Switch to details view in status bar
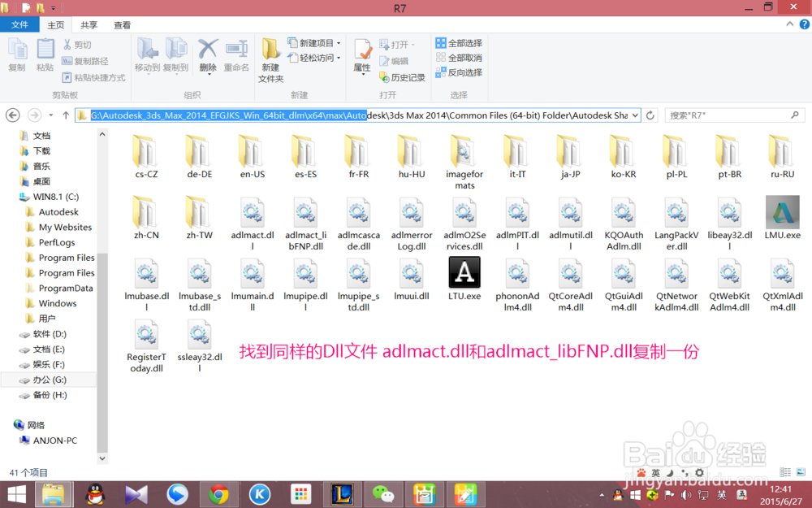 785,472
